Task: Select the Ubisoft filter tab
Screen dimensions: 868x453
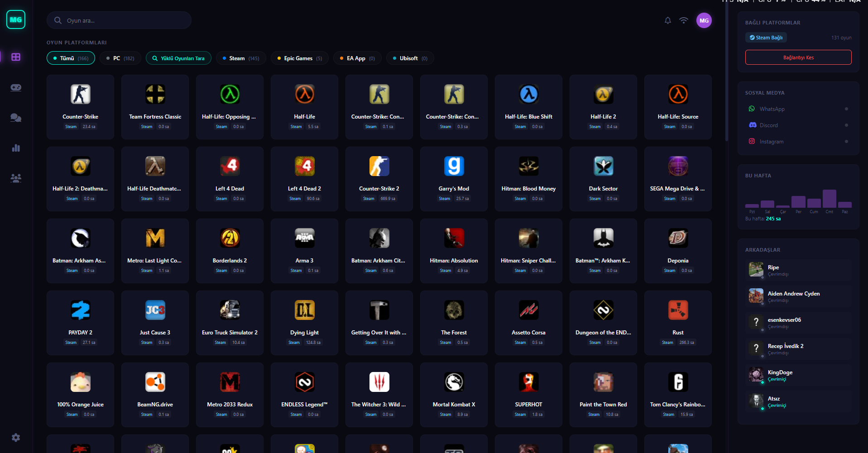Action: click(410, 58)
